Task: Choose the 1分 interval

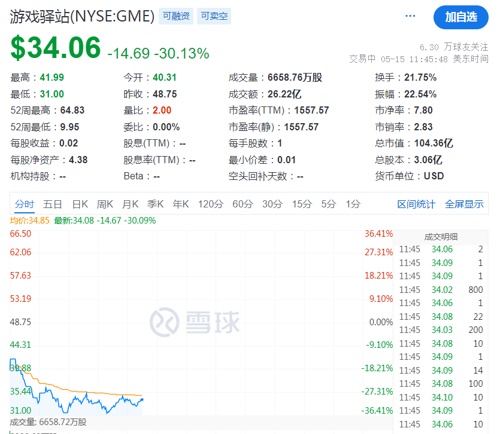Action: 353,204
